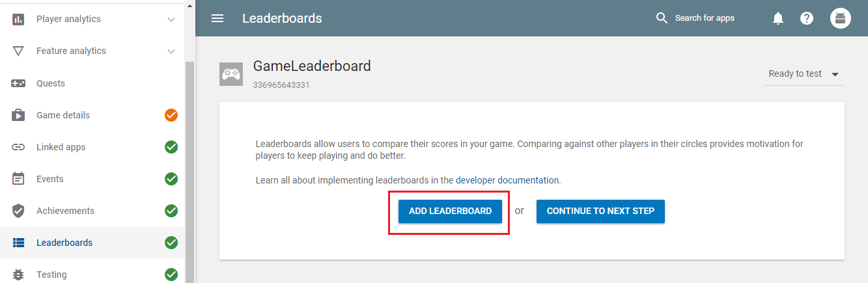
Task: Click the ADD LEADERBOARD button
Action: point(450,211)
